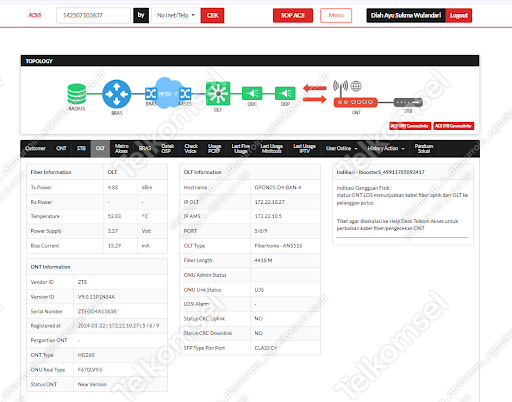Open the Last Five Usage tab
This screenshot has height=402, width=512.
[x=241, y=148]
